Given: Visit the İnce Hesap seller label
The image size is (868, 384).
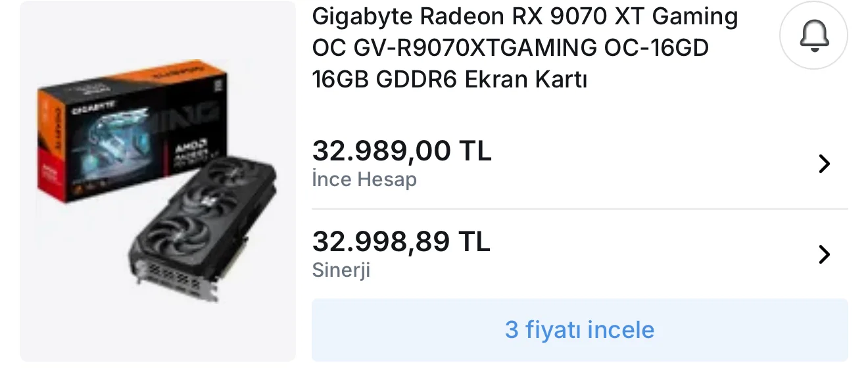Looking at the screenshot, I should [364, 180].
